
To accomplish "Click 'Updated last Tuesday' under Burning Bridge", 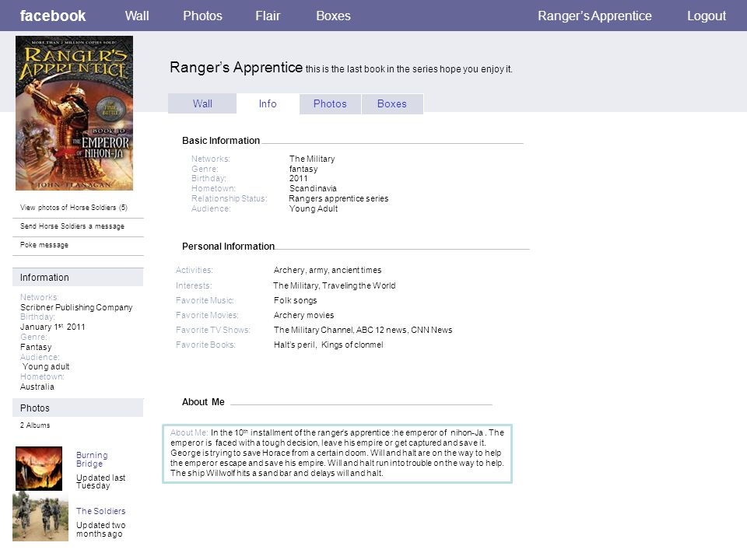I will coord(100,481).
